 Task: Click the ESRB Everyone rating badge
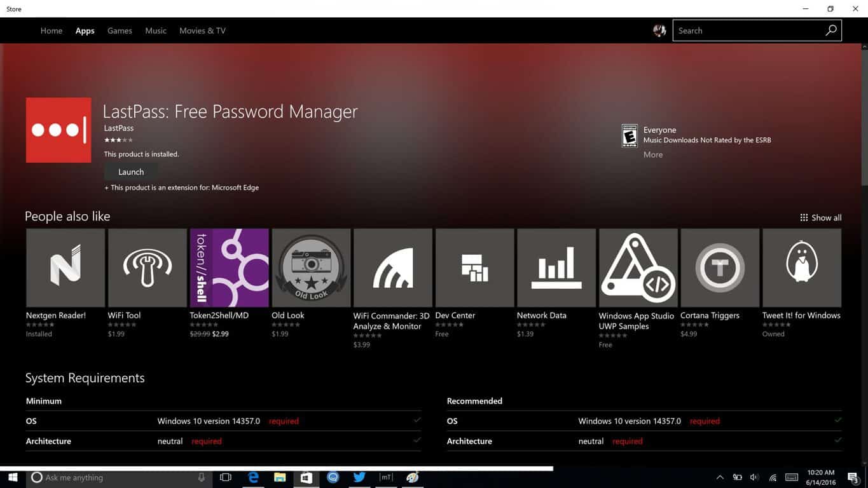[630, 136]
